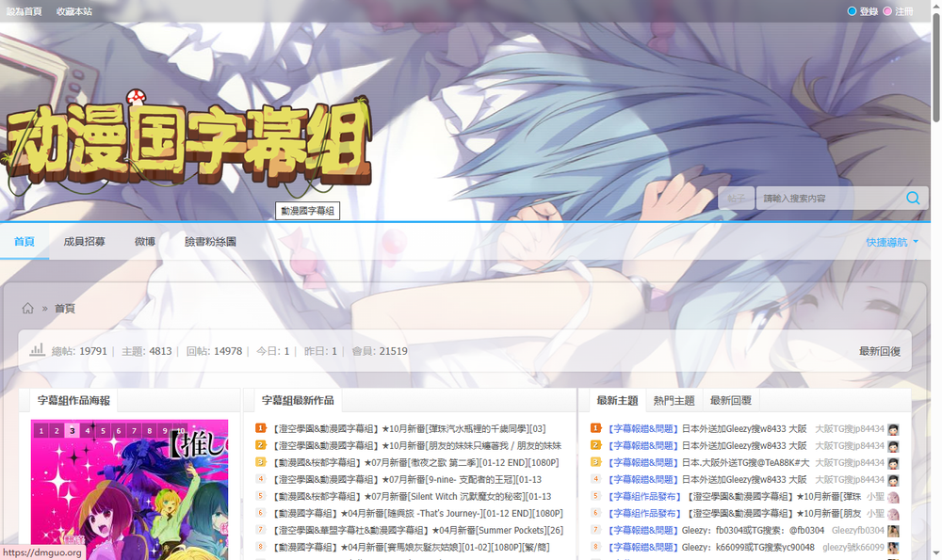The image size is (942, 560).
Task: Open the 微博 navigation tab
Action: 145,242
